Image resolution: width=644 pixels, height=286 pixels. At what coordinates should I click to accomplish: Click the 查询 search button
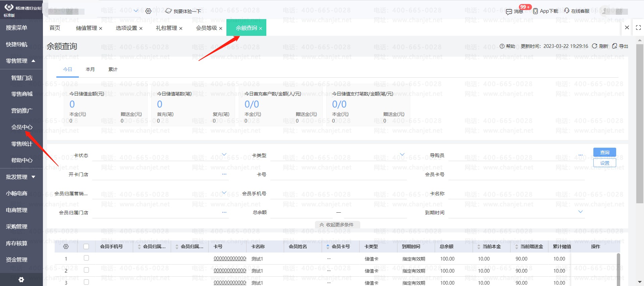605,152
